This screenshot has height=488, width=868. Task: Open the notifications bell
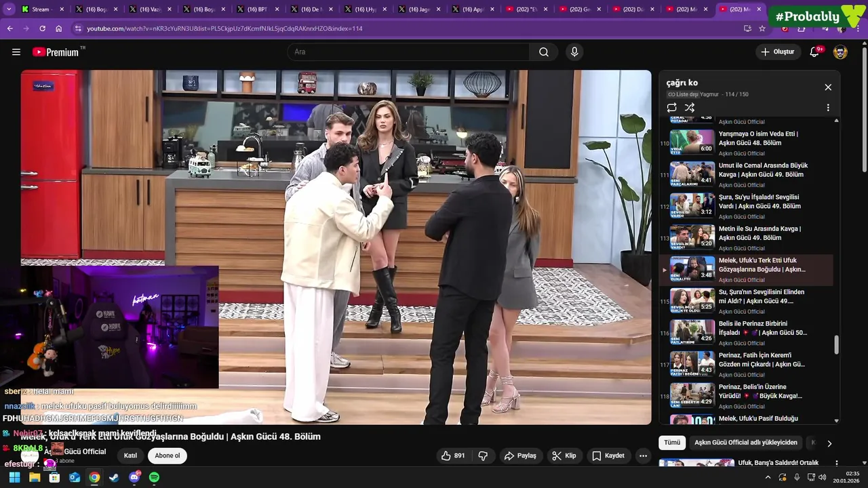(x=815, y=52)
